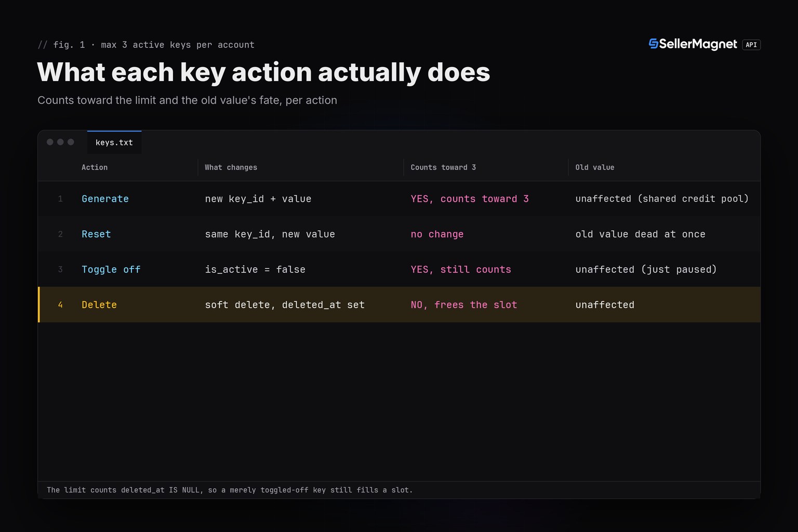Click line number 2 in gutter
This screenshot has height=532, width=798.
click(x=60, y=234)
